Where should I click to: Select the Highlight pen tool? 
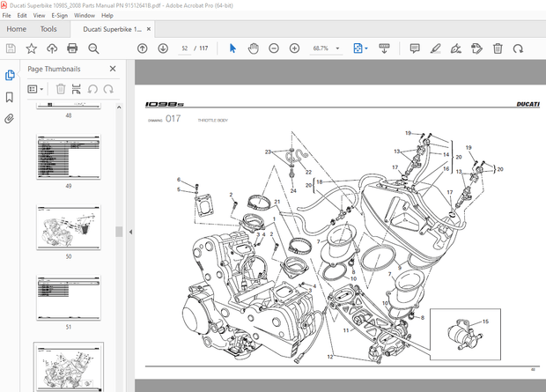pyautogui.click(x=435, y=48)
